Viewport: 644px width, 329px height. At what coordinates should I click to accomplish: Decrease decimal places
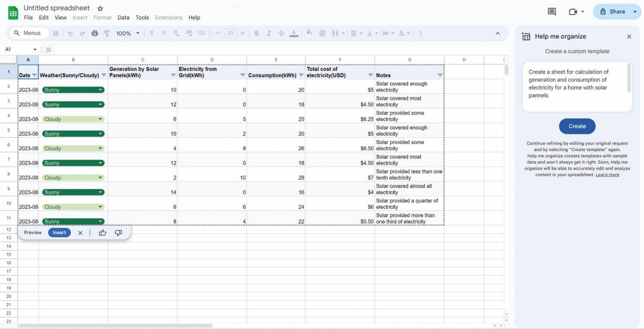click(177, 33)
